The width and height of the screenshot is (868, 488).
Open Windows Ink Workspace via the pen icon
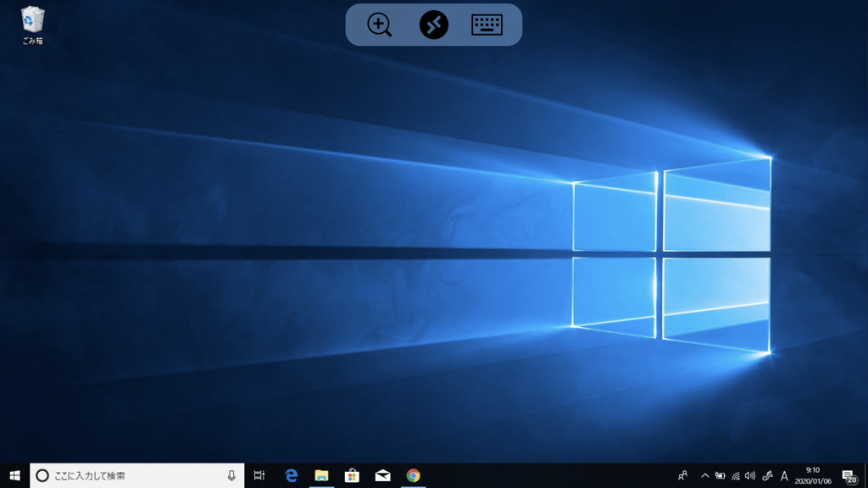[x=767, y=476]
